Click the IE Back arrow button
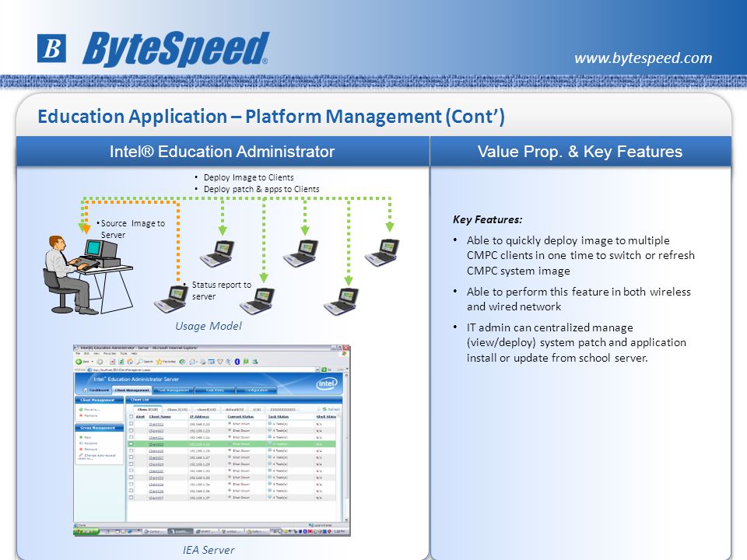The width and height of the screenshot is (747, 560). pyautogui.click(x=79, y=362)
